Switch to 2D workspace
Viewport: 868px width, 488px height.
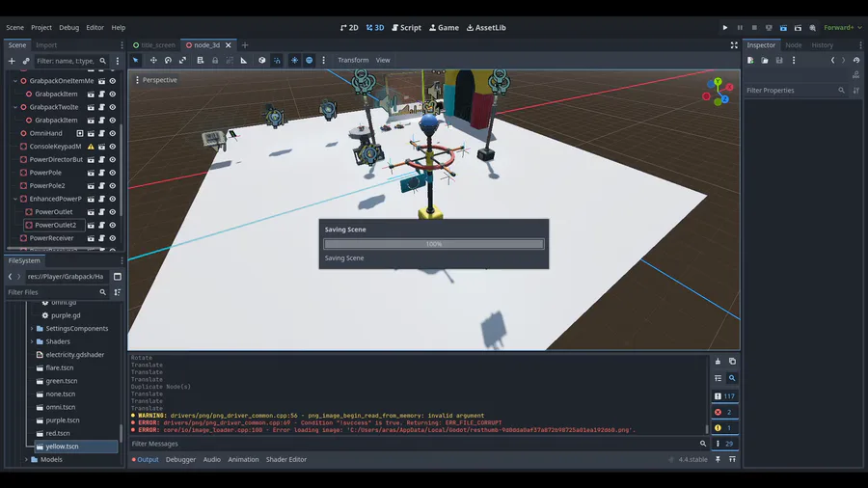(x=349, y=28)
